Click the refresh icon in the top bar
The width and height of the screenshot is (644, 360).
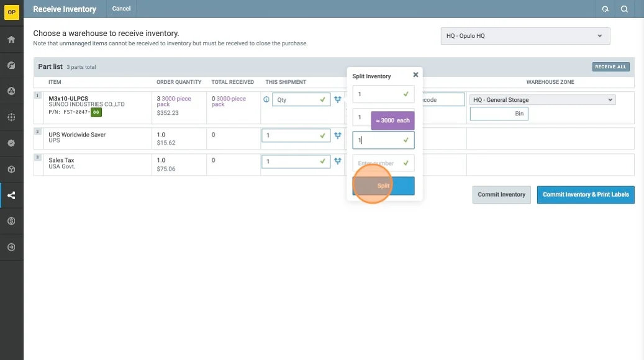(x=605, y=9)
